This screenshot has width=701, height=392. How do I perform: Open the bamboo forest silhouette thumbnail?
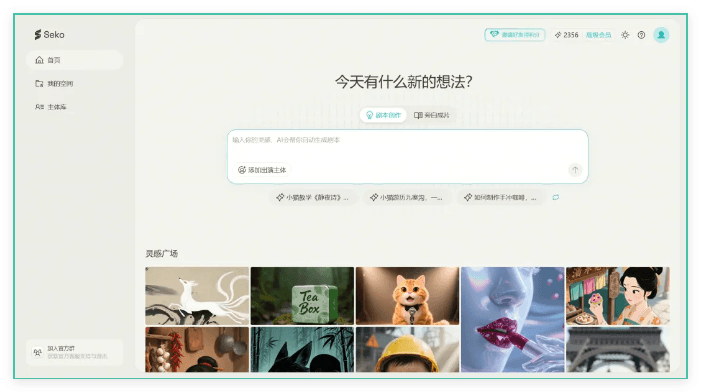302,350
